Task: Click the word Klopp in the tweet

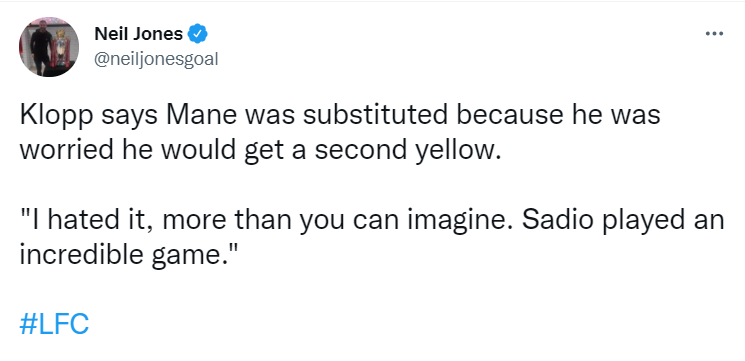Action: point(57,115)
